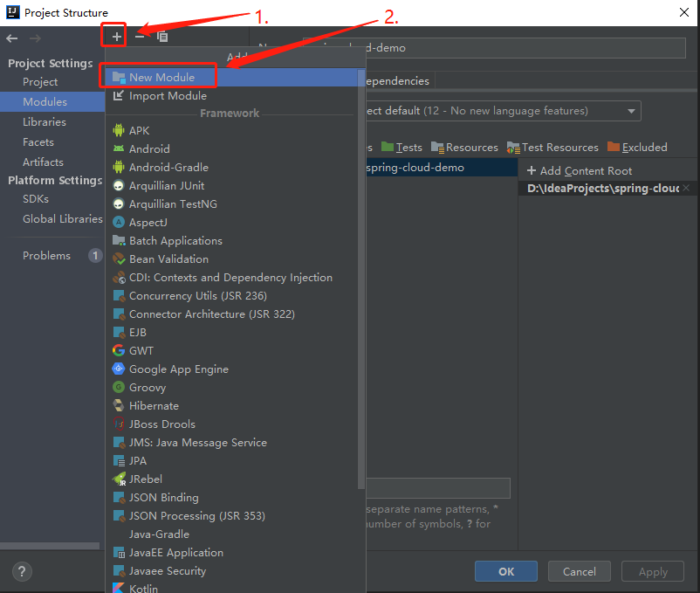The height and width of the screenshot is (593, 700).
Task: Click the plus Add button in toolbar
Action: point(116,37)
